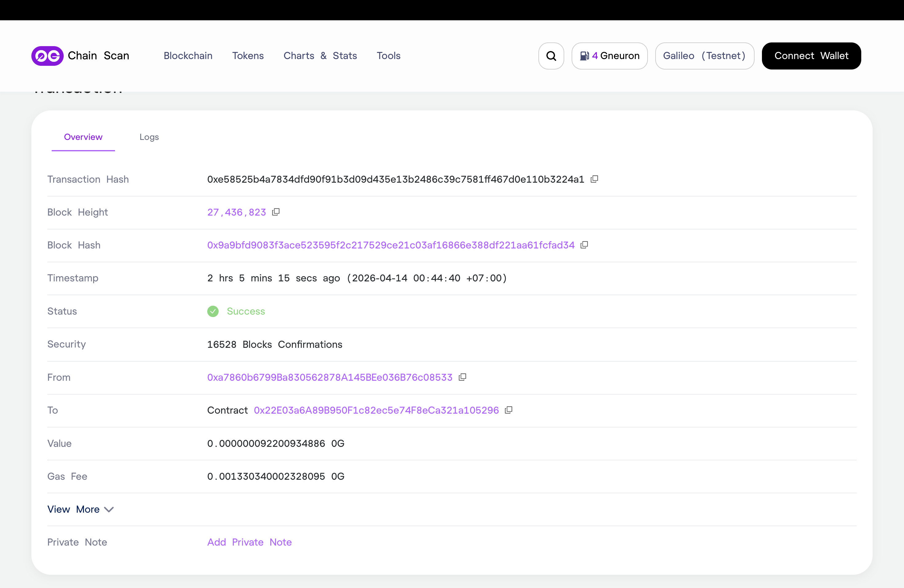Viewport: 904px width, 588px height.
Task: Open the Tokens menu
Action: point(248,56)
